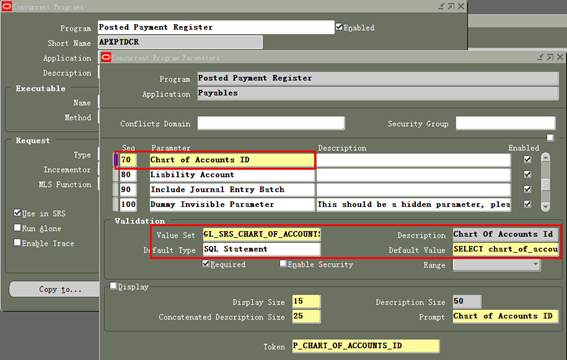567x360 pixels.
Task: Toggle Use in SRS checkbox
Action: 17,213
